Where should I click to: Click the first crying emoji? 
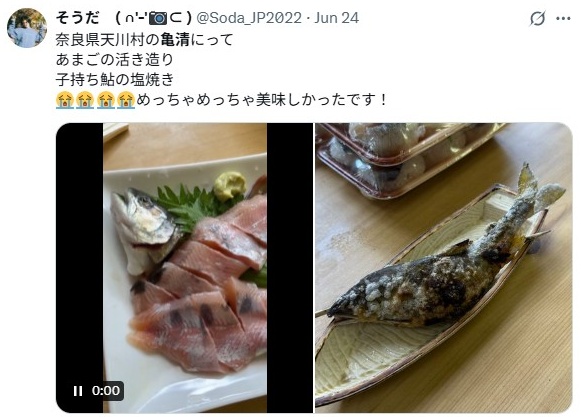tap(65, 100)
